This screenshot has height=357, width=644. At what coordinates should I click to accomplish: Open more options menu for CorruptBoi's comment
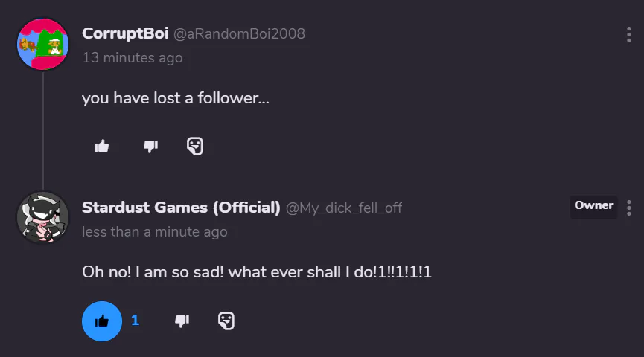click(x=629, y=35)
